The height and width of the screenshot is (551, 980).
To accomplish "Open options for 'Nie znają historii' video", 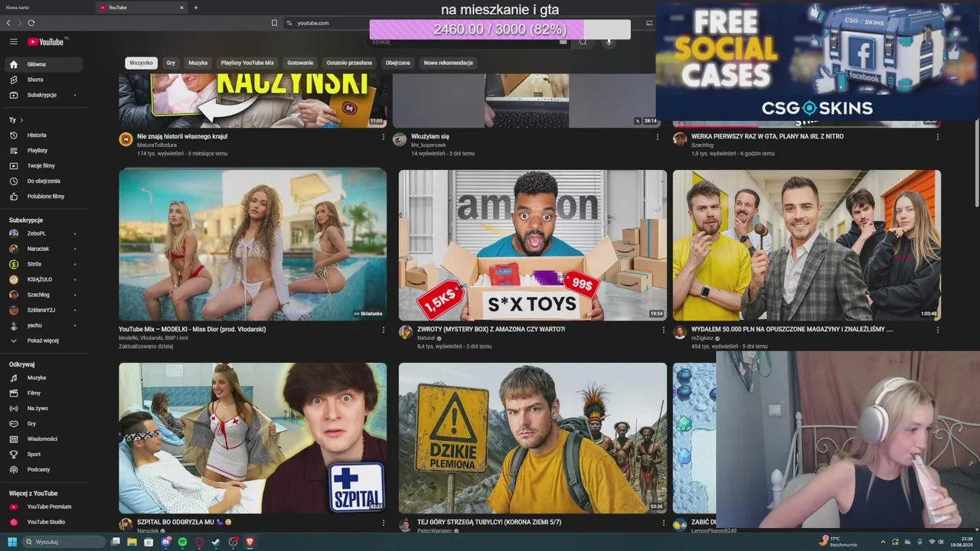I will pos(384,137).
